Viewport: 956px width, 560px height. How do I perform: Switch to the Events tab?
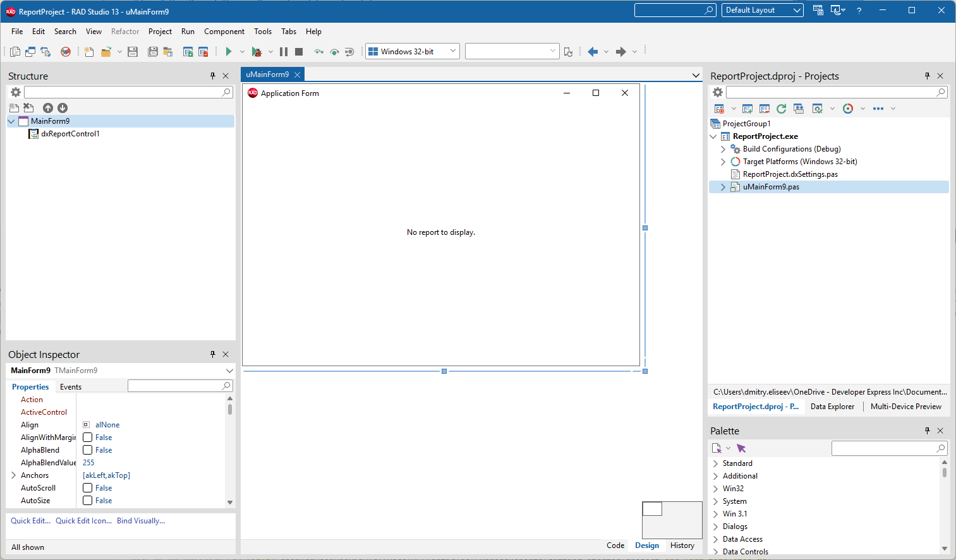pos(71,387)
